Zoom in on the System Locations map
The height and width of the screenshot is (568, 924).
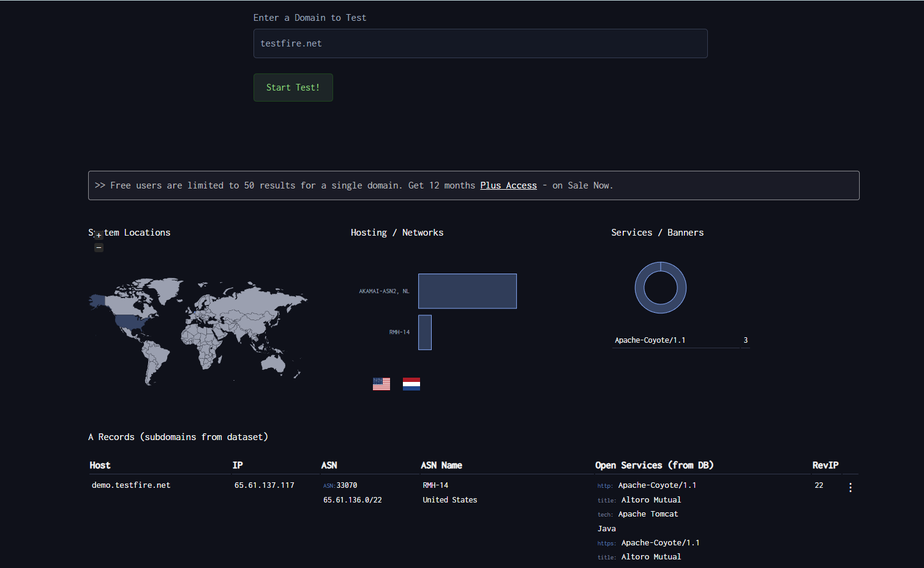tap(99, 236)
